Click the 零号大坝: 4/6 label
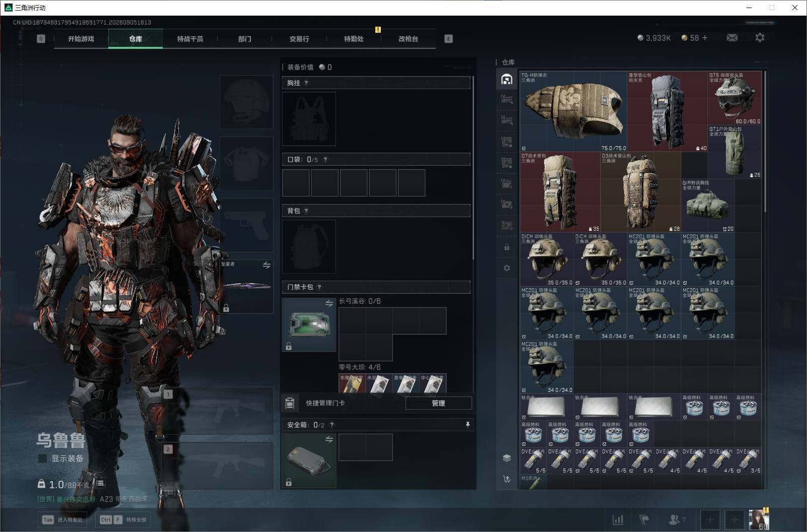Viewport: 807px width, 532px height. 360,367
